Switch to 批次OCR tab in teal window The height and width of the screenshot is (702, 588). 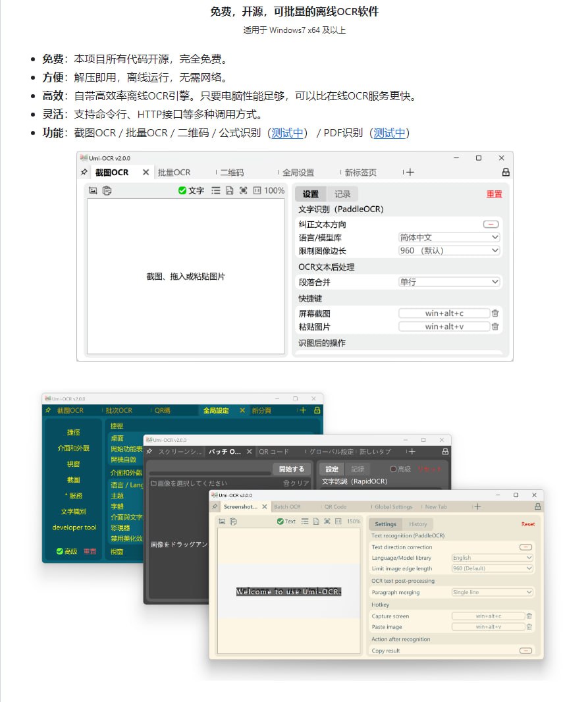point(119,410)
